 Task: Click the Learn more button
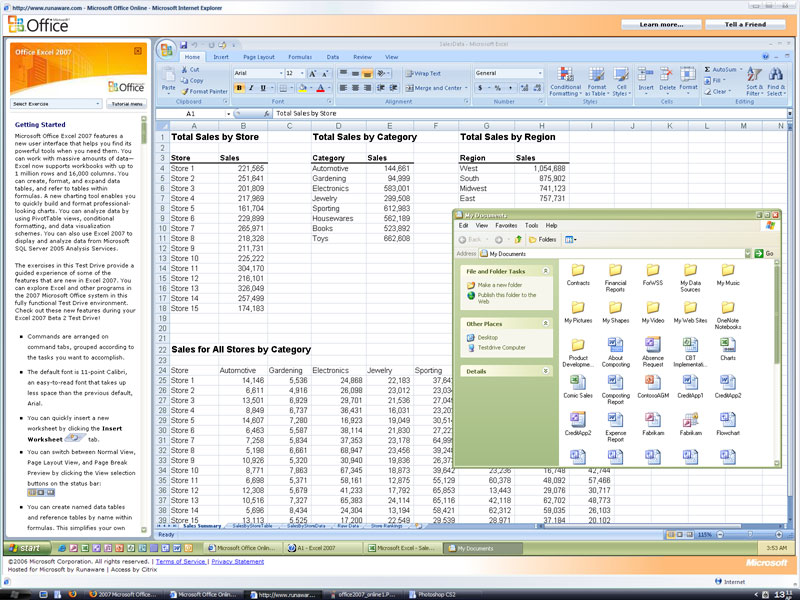point(661,24)
